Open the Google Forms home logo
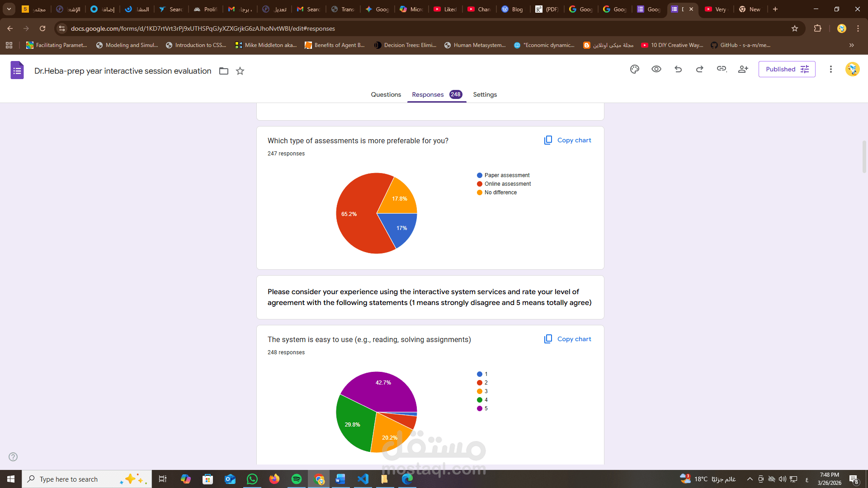This screenshot has height=488, width=868. tap(17, 70)
